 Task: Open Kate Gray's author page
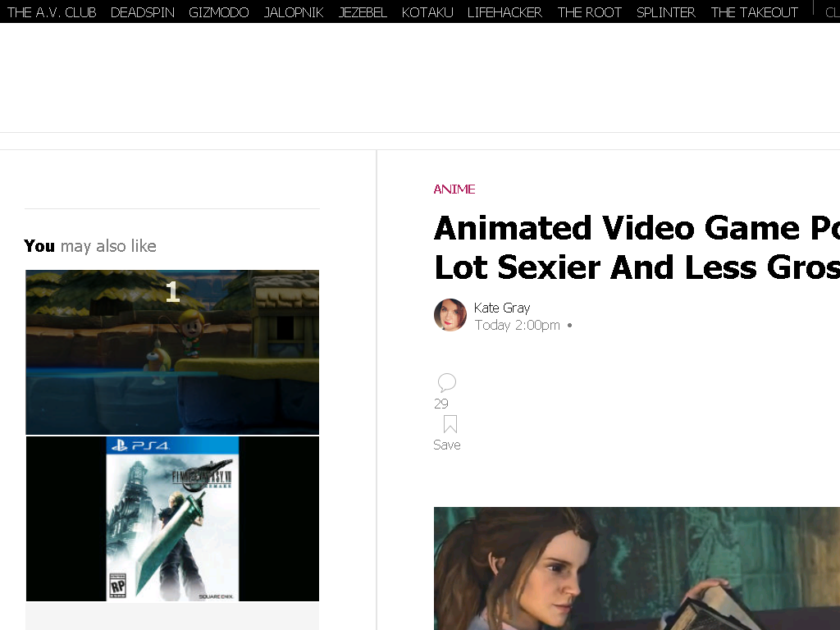502,308
